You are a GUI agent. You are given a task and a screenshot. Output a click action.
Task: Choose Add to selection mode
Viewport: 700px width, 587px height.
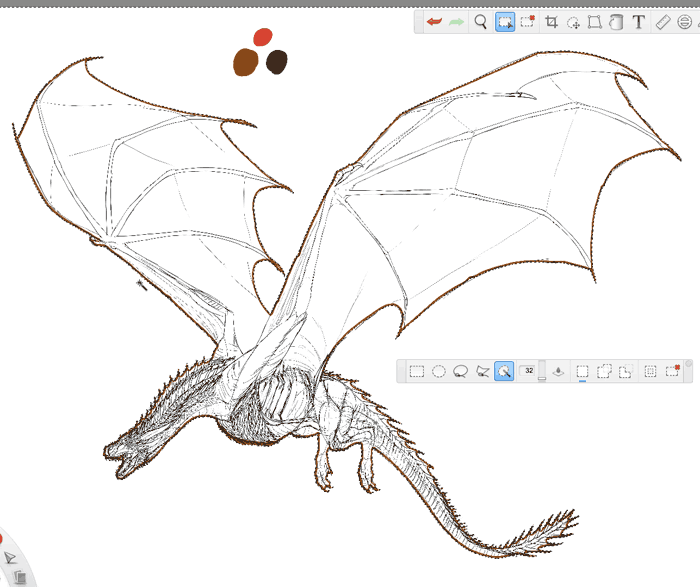[604, 371]
